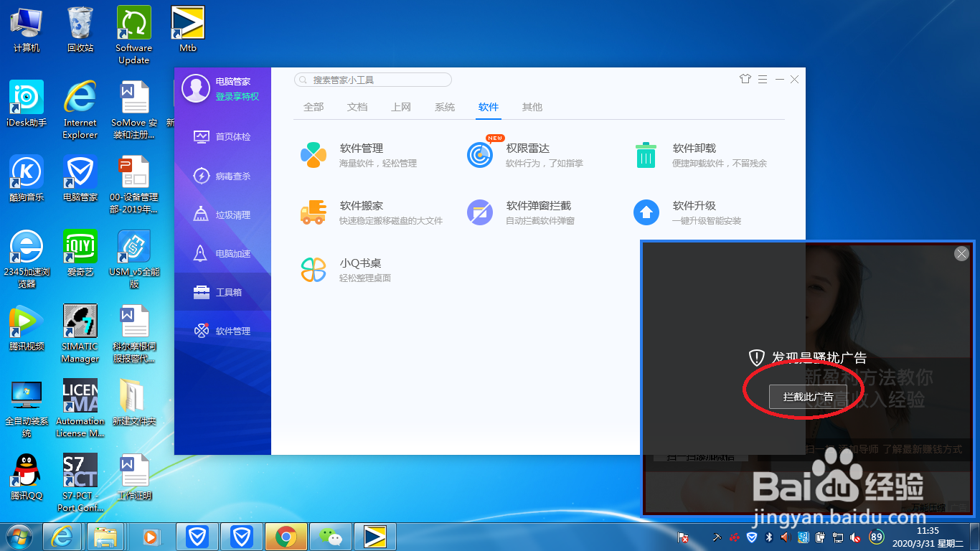The width and height of the screenshot is (980, 551).
Task: Launch 软件卸载 trash bin icon
Action: (646, 155)
